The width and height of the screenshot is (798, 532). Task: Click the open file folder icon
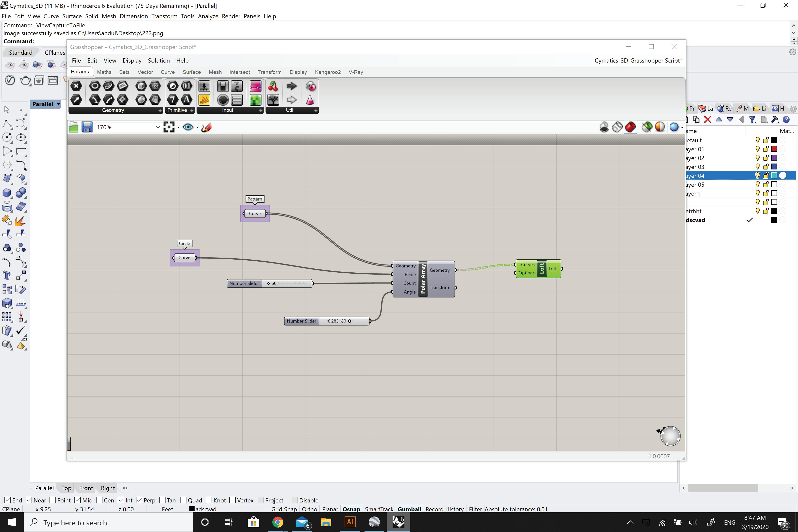coord(73,127)
